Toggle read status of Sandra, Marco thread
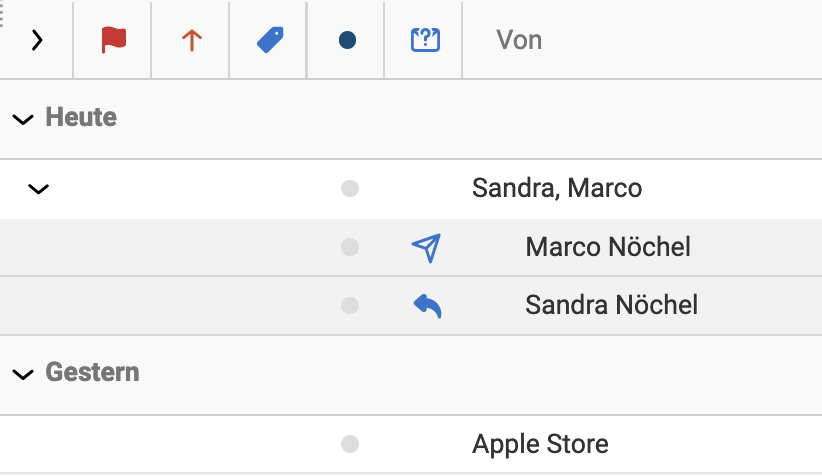The height and width of the screenshot is (476, 822). click(350, 189)
